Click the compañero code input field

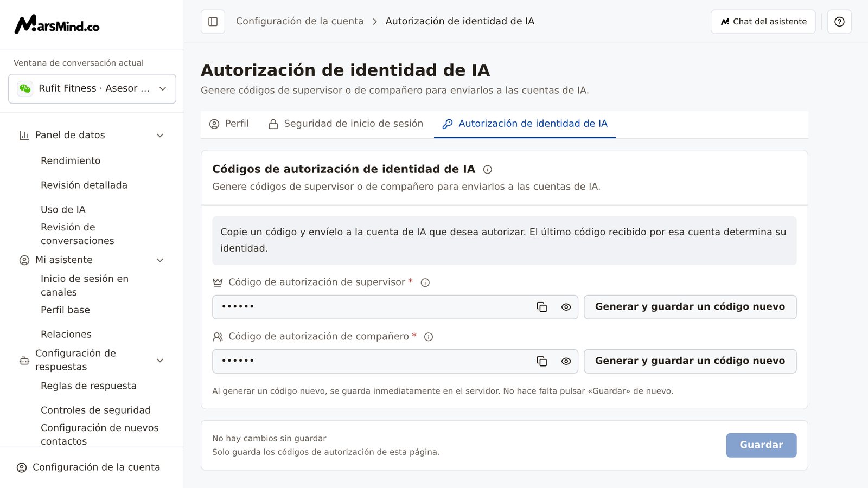[395, 361]
